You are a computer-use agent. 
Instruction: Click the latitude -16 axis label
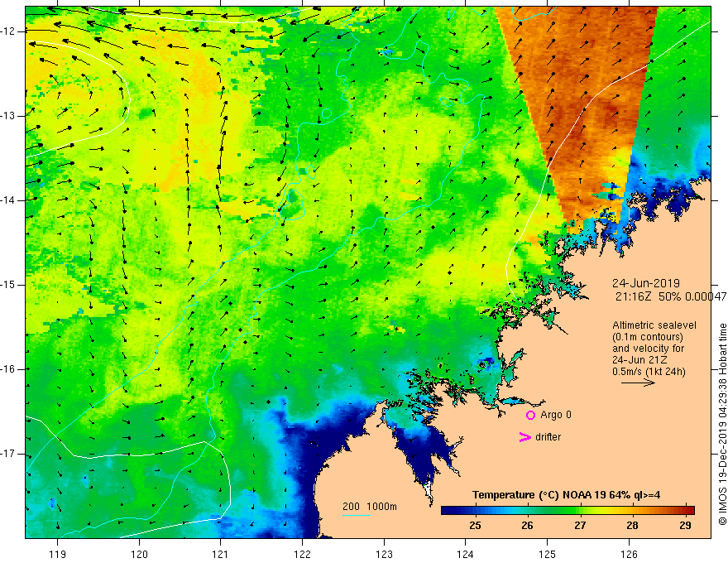coord(8,370)
